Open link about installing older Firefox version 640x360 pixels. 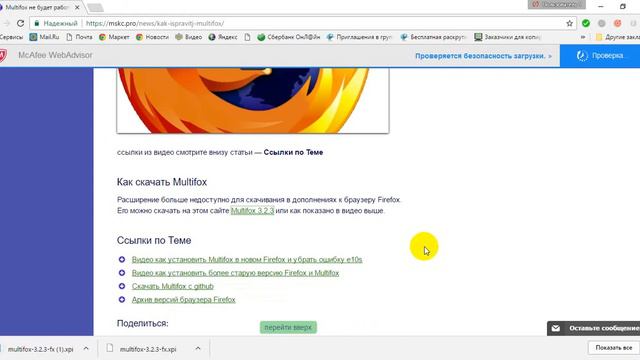pyautogui.click(x=236, y=273)
